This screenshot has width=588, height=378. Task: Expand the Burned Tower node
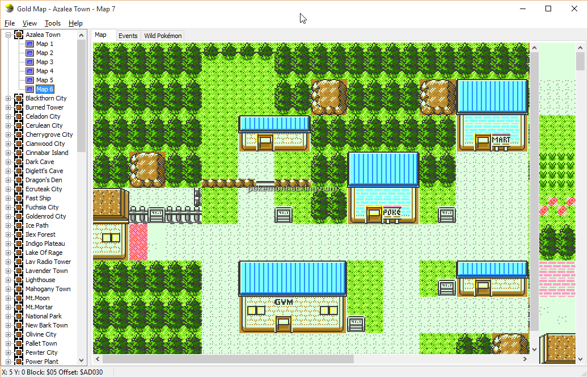pyautogui.click(x=9, y=107)
